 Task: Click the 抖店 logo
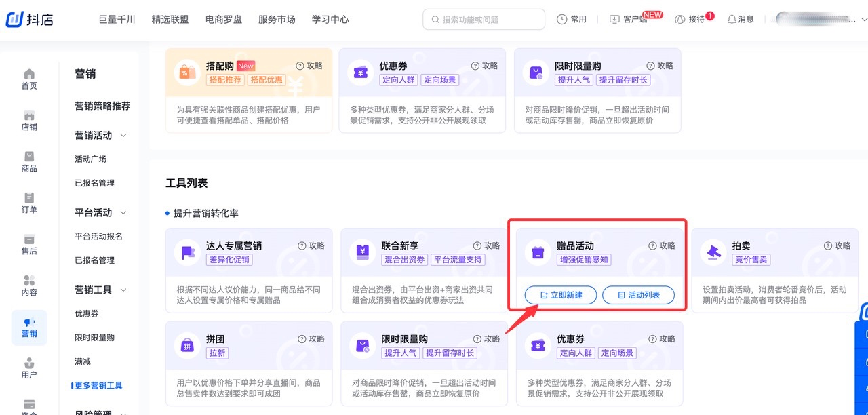tap(29, 20)
